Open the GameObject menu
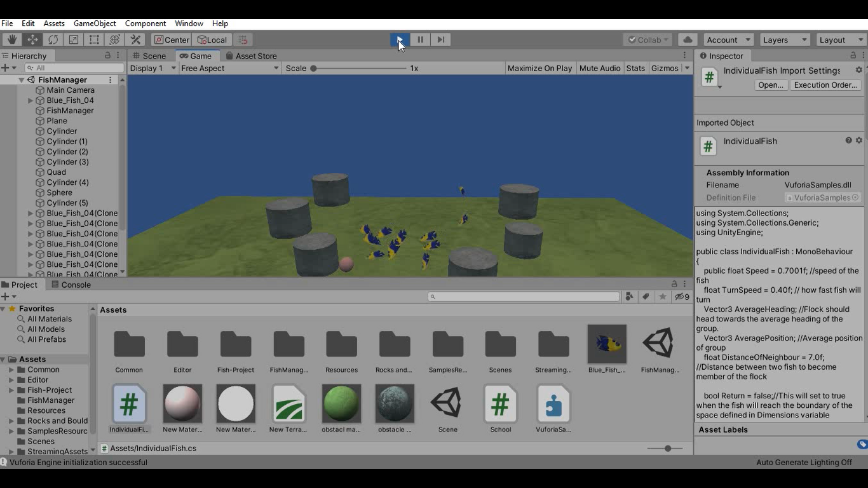The height and width of the screenshot is (488, 868). [95, 24]
